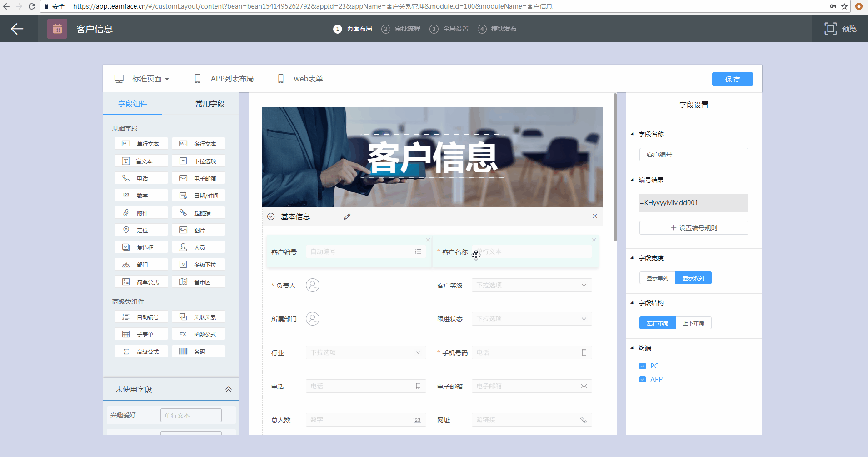Click the 负责人 person picker icon
Image resolution: width=868 pixels, height=457 pixels.
pyautogui.click(x=313, y=285)
